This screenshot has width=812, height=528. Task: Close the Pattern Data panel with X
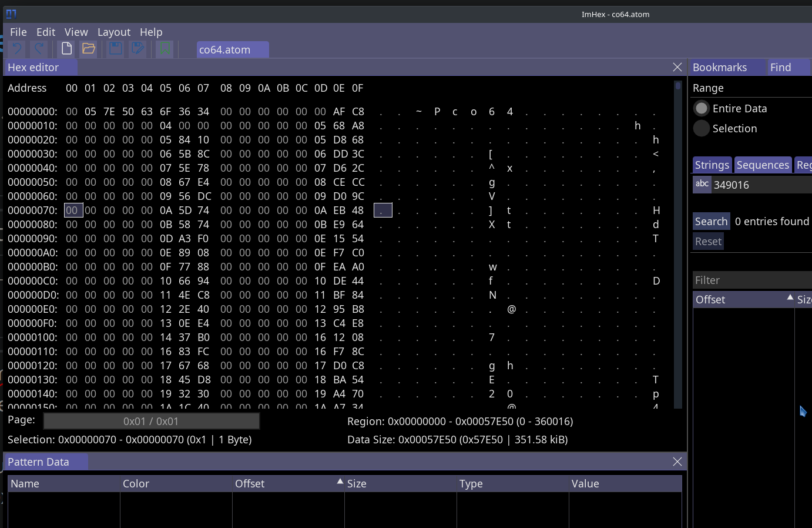[677, 462]
